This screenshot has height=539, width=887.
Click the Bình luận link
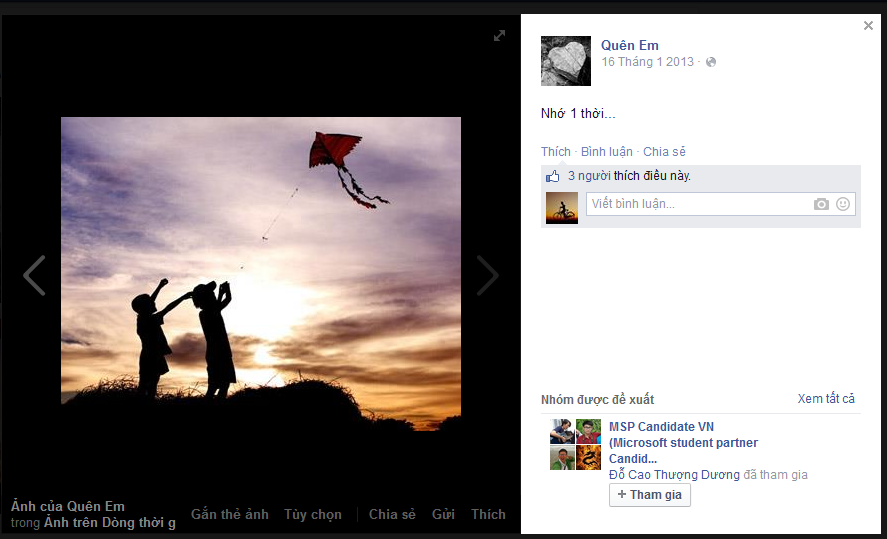[x=606, y=152]
